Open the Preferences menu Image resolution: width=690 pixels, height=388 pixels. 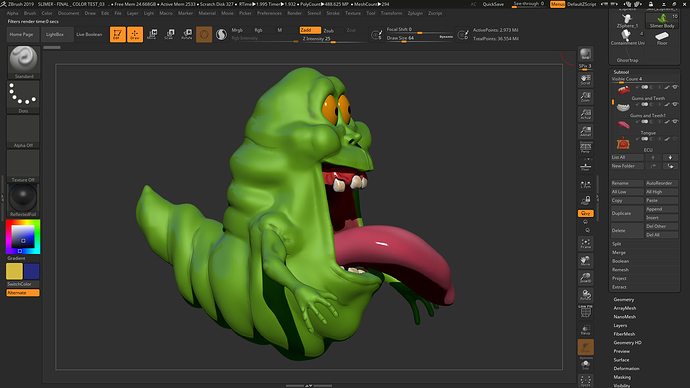(269, 13)
